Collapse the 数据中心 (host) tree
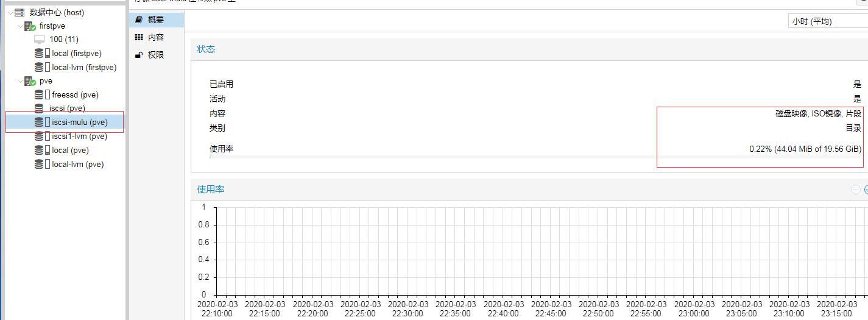868x320 pixels. point(9,12)
